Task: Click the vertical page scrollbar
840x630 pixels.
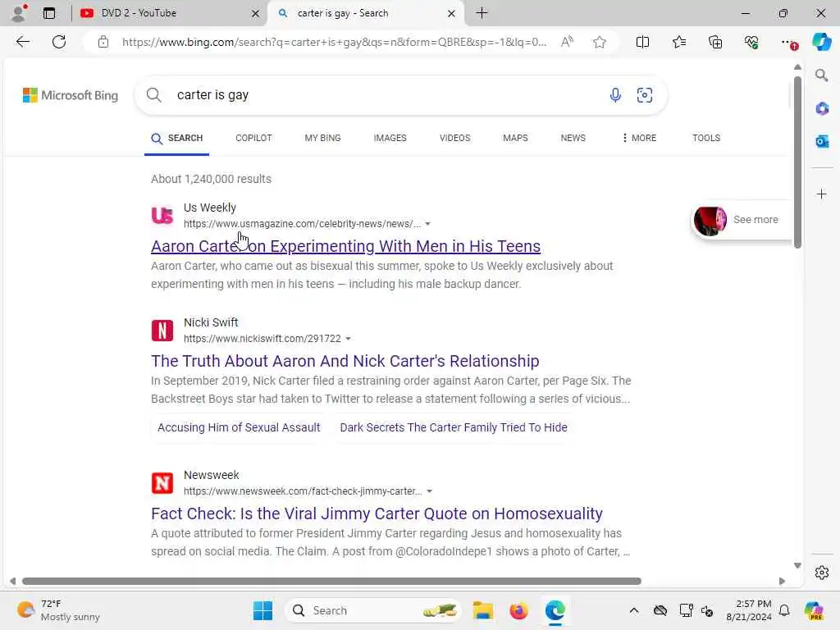Action: 797,162
